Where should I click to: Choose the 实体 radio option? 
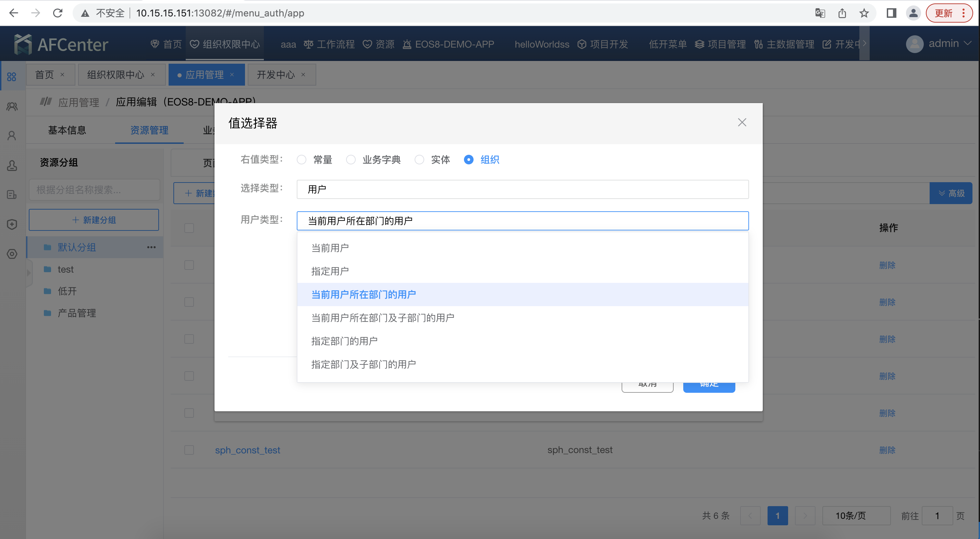coord(419,160)
